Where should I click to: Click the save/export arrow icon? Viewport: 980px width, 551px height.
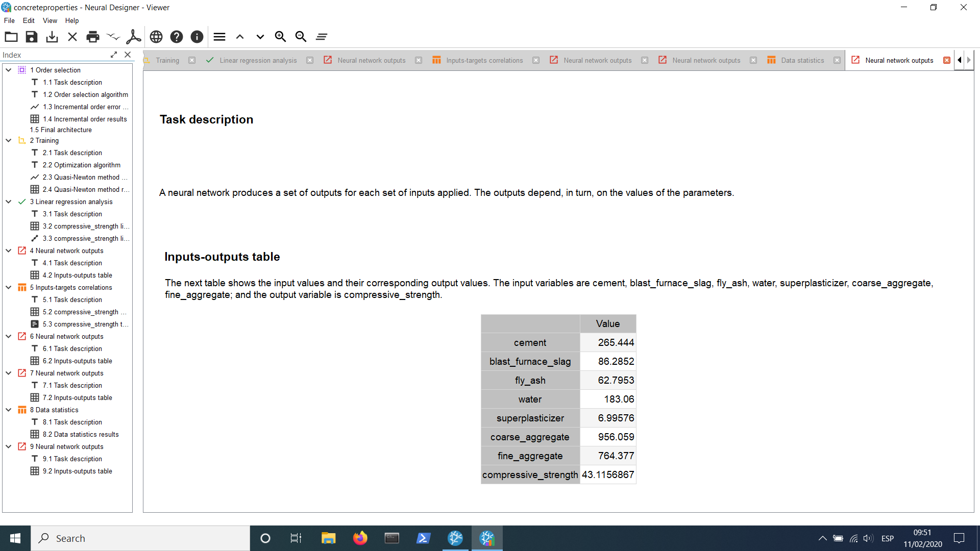pos(53,36)
